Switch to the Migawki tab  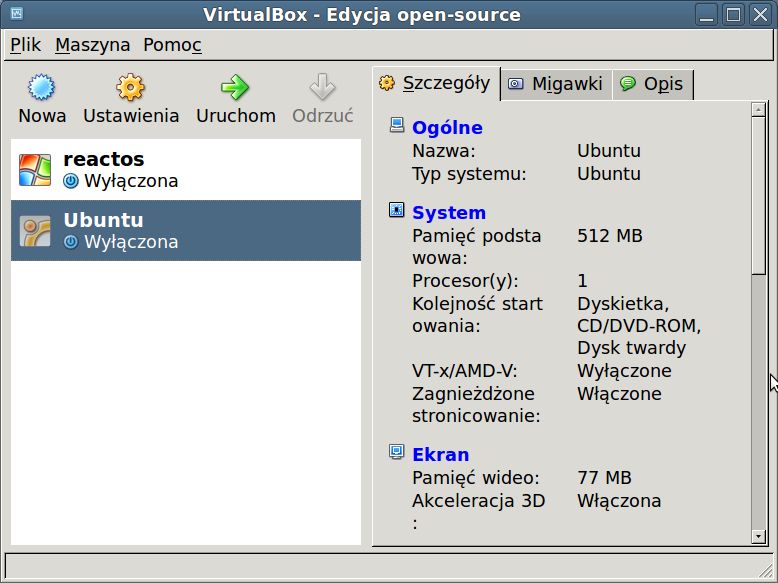pos(557,84)
